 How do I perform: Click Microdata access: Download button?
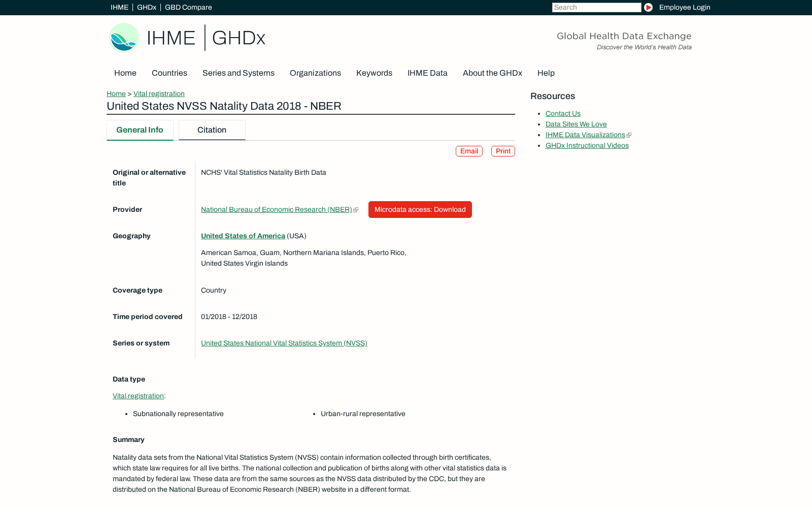click(x=420, y=209)
